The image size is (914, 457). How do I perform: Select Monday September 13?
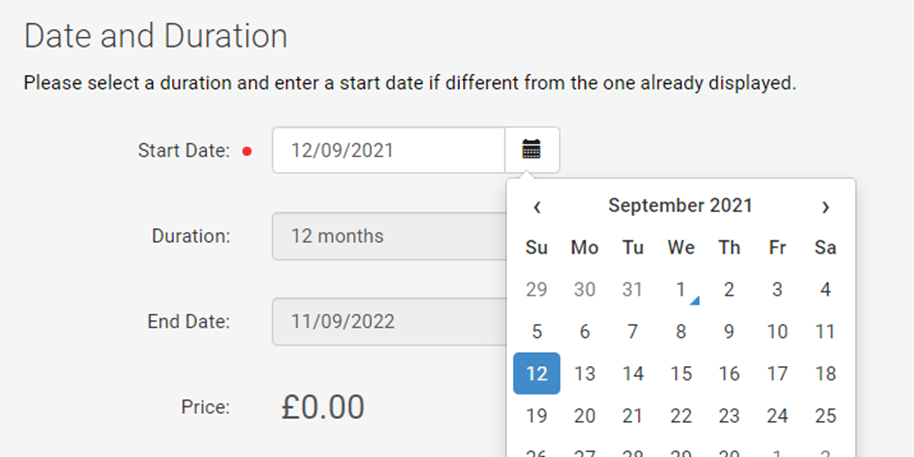pos(585,374)
